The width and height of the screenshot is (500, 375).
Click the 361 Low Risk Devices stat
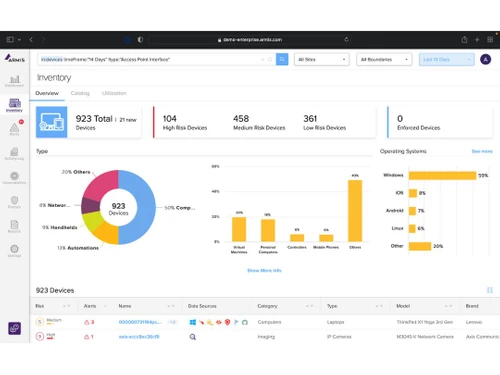pyautogui.click(x=324, y=122)
